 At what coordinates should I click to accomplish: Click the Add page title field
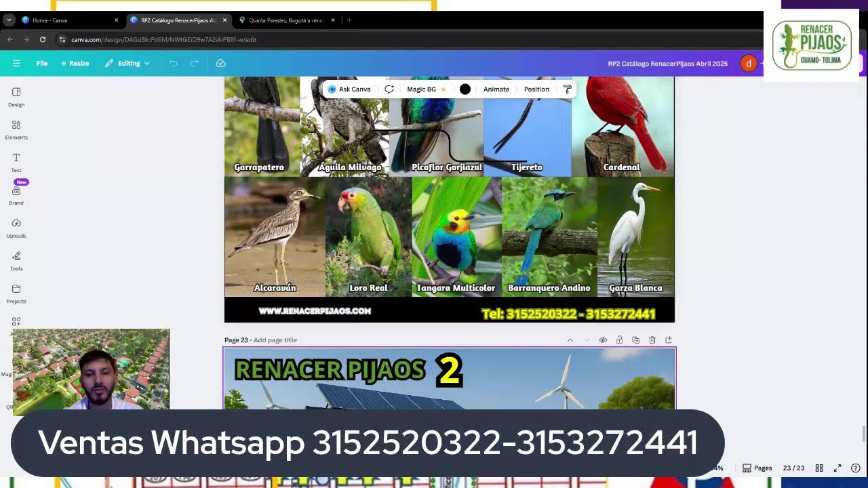coord(275,340)
